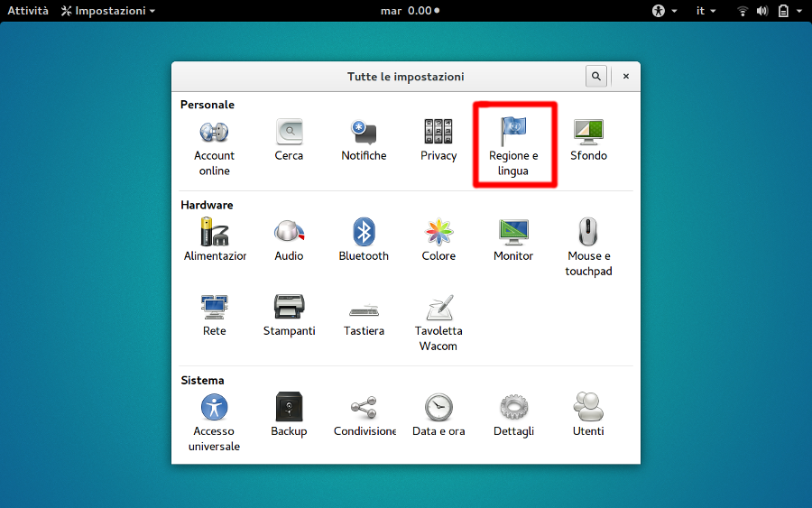Open the Bluetooth settings panel
812x508 pixels.
[364, 240]
